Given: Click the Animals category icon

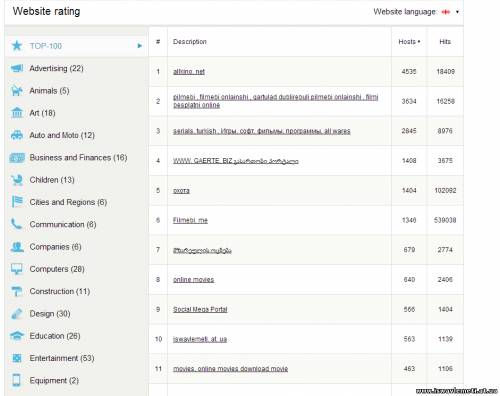Looking at the screenshot, I should [17, 90].
